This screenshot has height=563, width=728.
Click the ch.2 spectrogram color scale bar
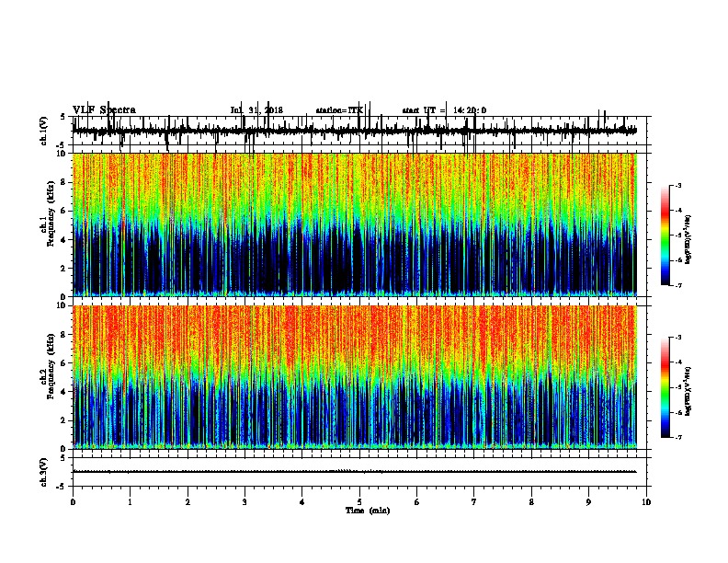pyautogui.click(x=665, y=387)
